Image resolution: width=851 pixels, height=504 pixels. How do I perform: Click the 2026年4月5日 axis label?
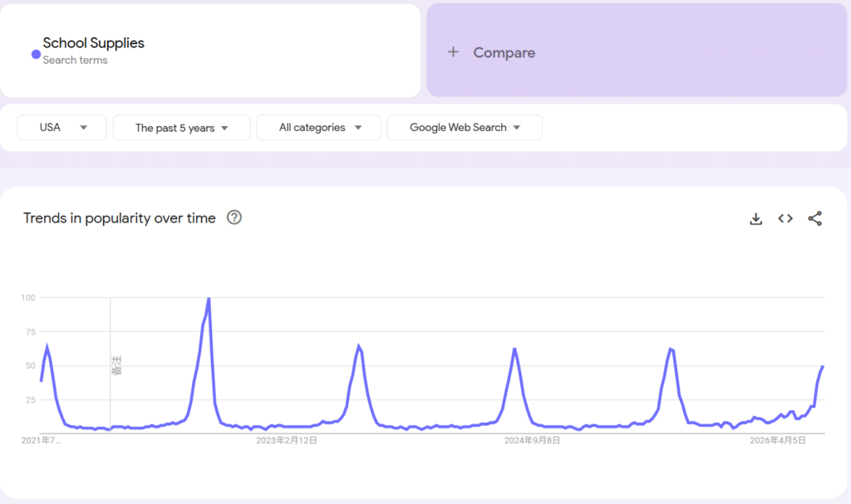[x=778, y=441]
